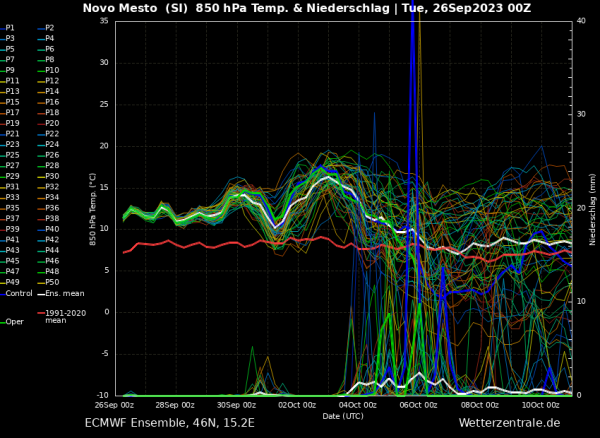Click legend entry P37

[x=10, y=218]
